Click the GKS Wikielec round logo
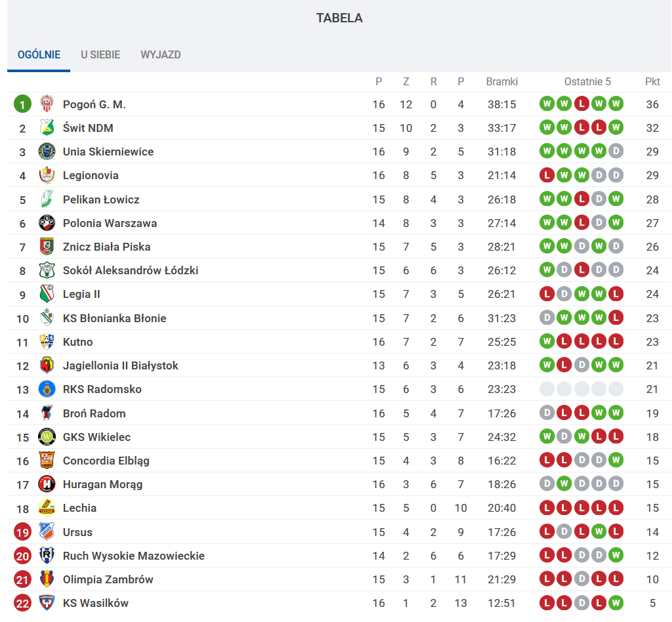The height and width of the screenshot is (622, 672). click(x=47, y=437)
